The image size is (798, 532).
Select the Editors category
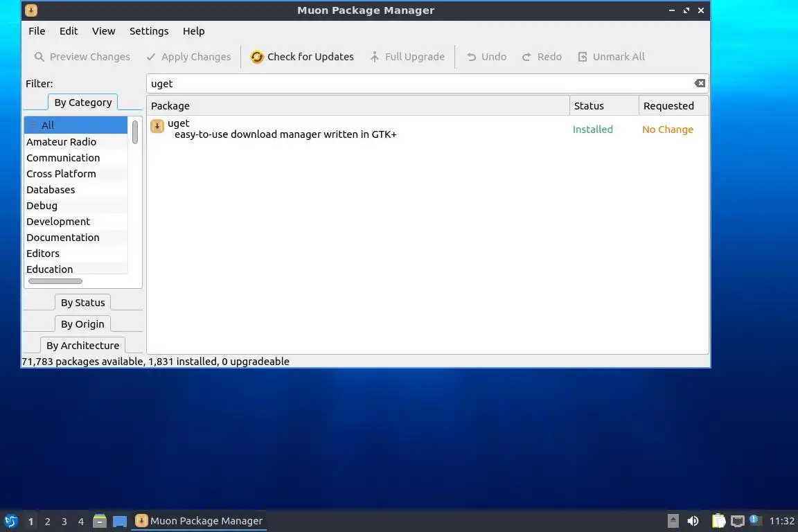pos(76,253)
